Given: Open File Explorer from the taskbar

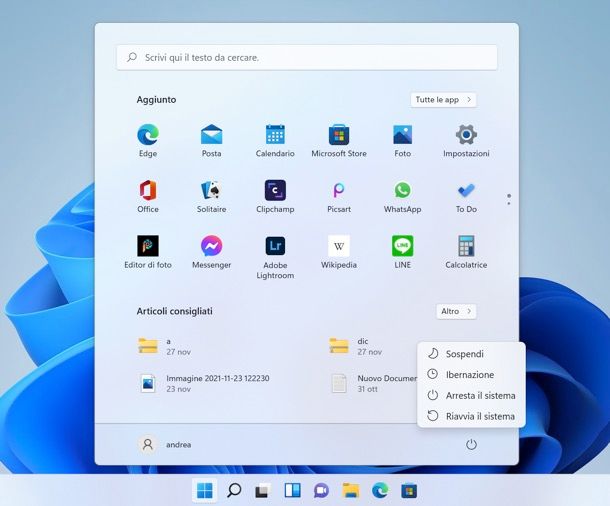Looking at the screenshot, I should pos(351,490).
